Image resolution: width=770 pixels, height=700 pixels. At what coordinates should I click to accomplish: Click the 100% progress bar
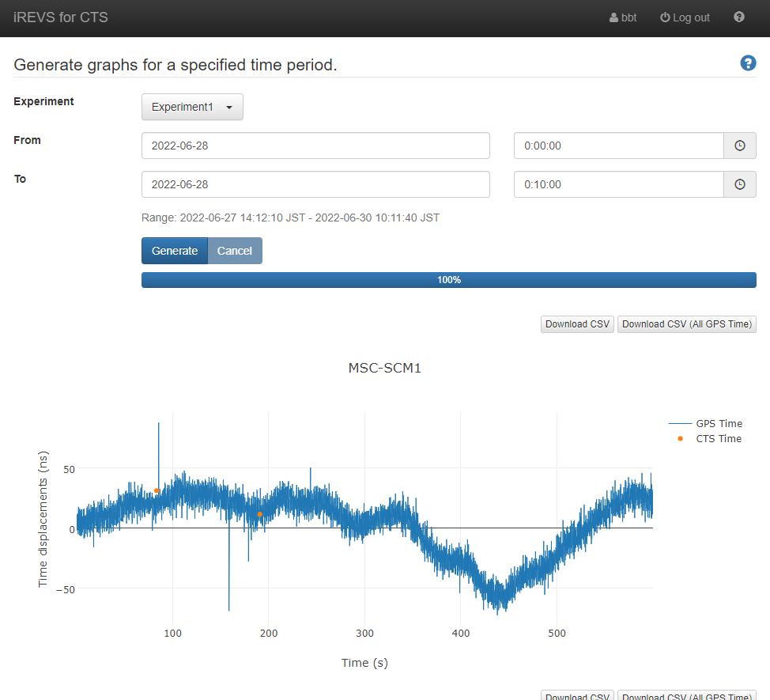(x=448, y=280)
